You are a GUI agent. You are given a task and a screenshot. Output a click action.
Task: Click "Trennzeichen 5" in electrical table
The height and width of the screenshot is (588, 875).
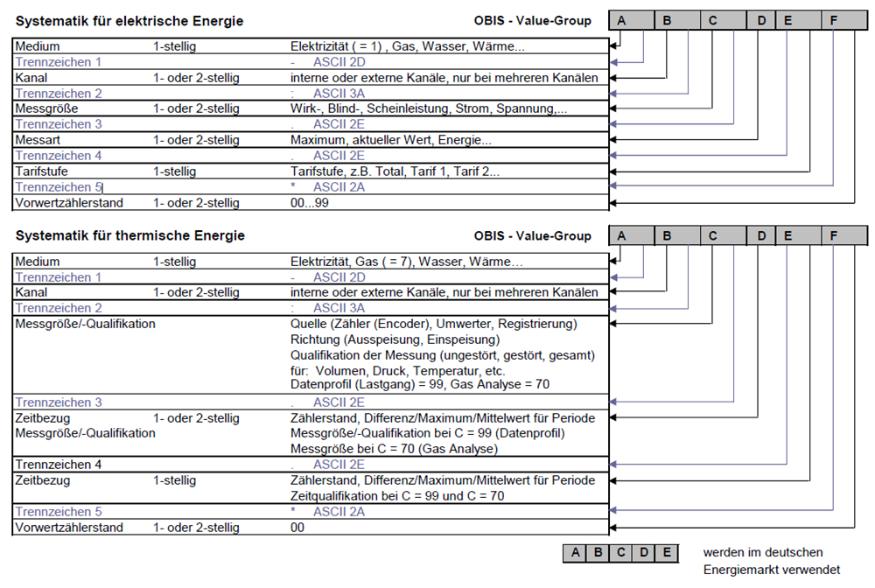[x=59, y=187]
